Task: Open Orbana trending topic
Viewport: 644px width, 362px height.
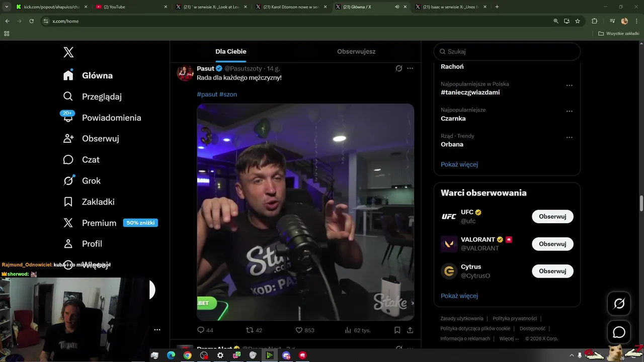Action: coord(452,144)
